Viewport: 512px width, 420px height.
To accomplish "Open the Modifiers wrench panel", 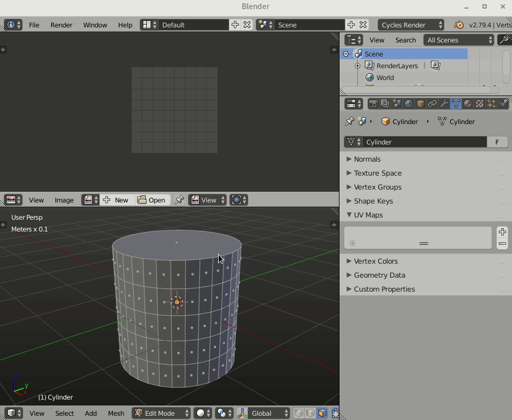I will click(x=444, y=104).
